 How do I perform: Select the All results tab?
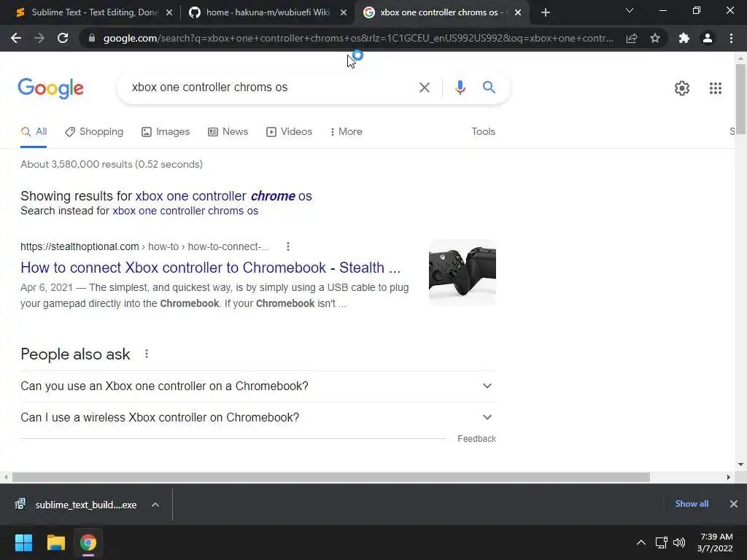[x=34, y=132]
